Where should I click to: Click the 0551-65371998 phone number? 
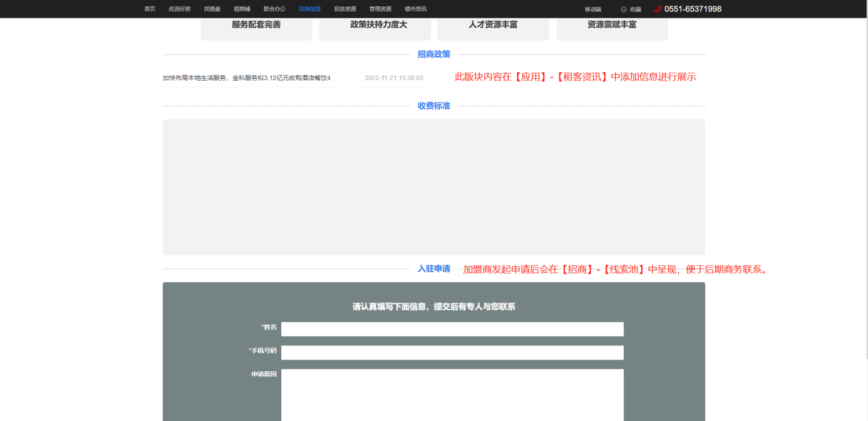693,9
